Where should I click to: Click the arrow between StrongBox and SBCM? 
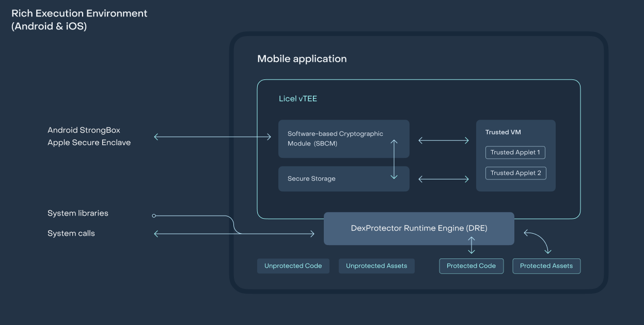[x=212, y=137]
